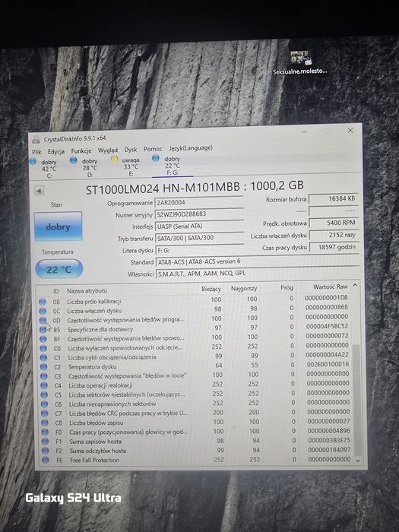The image size is (399, 532).
Task: Click the blue 'dobry' health status button
Action: pyautogui.click(x=58, y=226)
